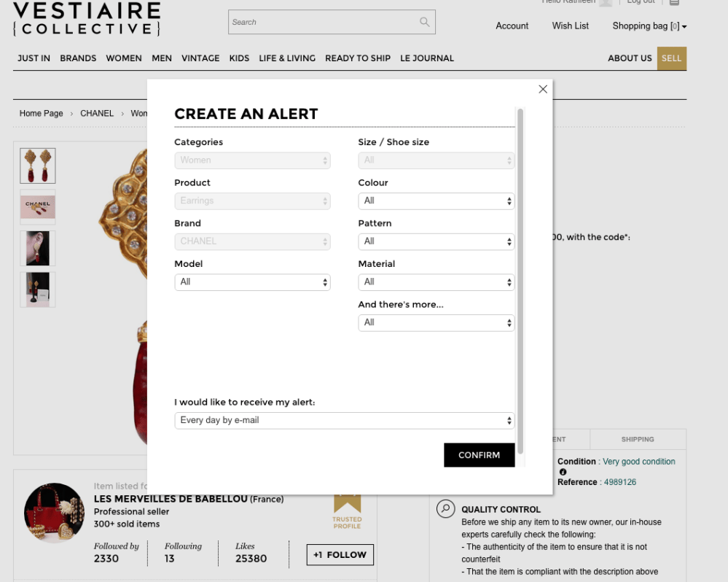Open the Colour dropdown
The height and width of the screenshot is (582, 728).
pyautogui.click(x=436, y=201)
